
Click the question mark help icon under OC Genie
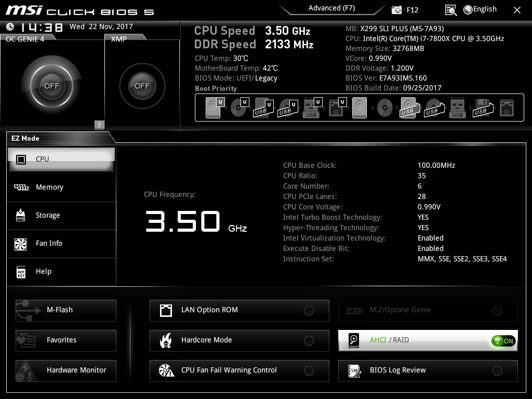click(x=99, y=125)
